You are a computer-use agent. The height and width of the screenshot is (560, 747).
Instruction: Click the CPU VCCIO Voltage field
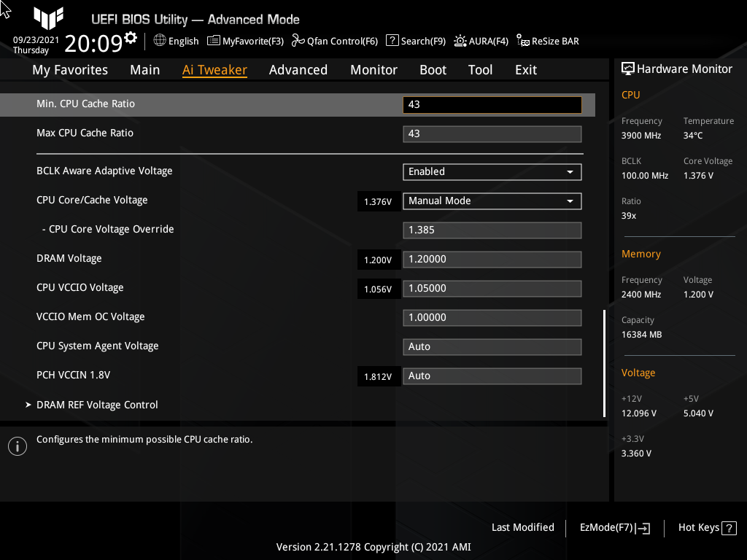coord(492,289)
